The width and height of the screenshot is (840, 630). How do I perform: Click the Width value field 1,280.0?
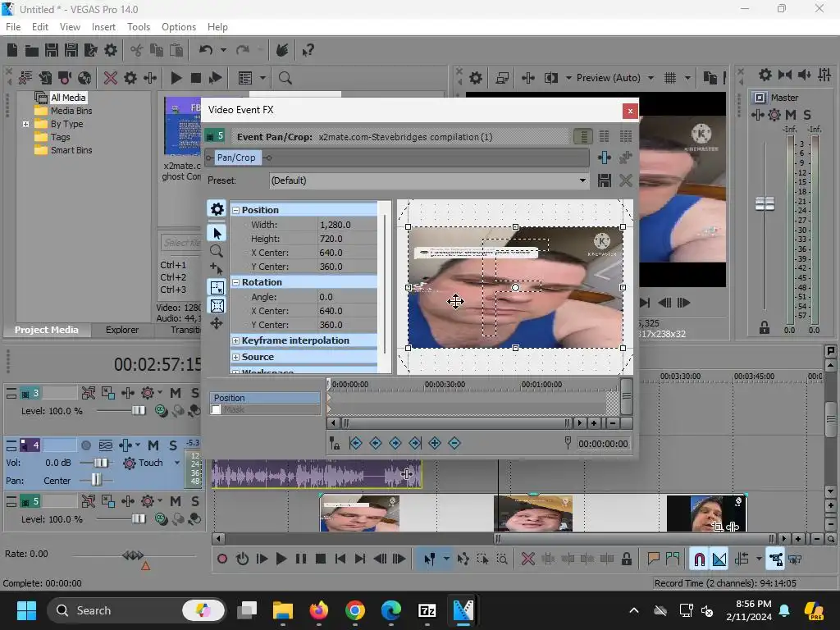pyautogui.click(x=347, y=225)
